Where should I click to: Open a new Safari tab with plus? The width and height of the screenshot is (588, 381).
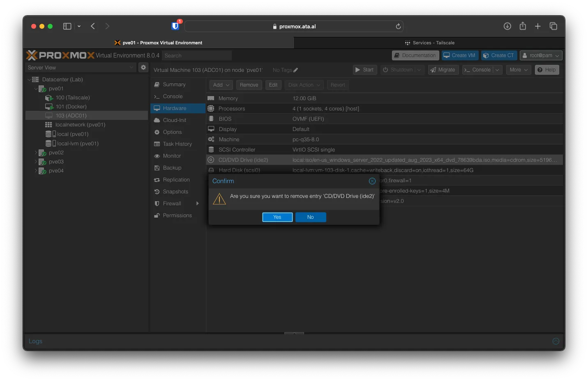538,26
